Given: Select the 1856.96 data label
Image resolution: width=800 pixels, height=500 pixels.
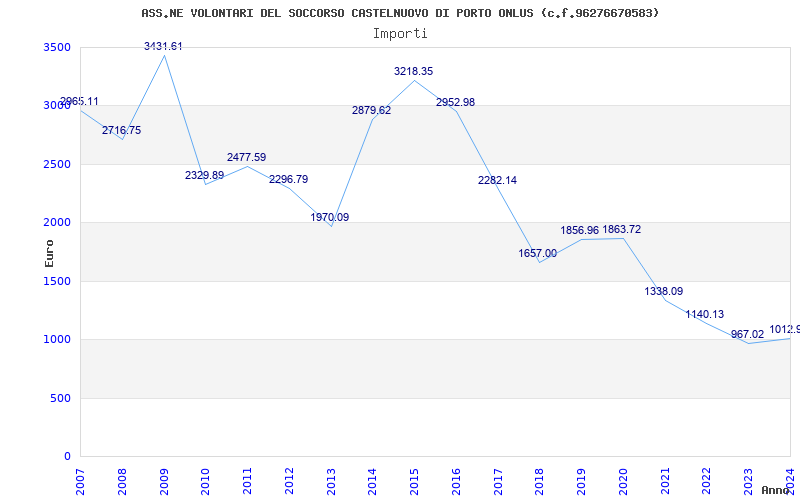Looking at the screenshot, I should (580, 230).
